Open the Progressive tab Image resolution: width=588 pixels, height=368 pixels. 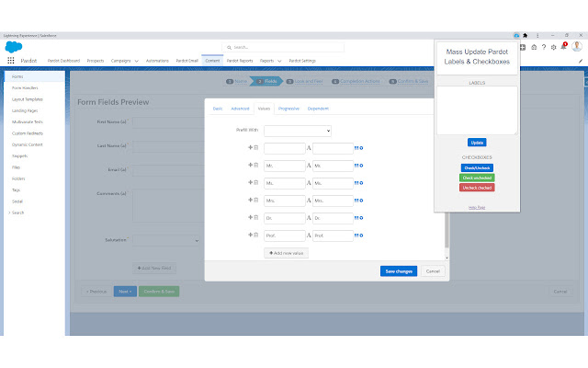pyautogui.click(x=288, y=109)
